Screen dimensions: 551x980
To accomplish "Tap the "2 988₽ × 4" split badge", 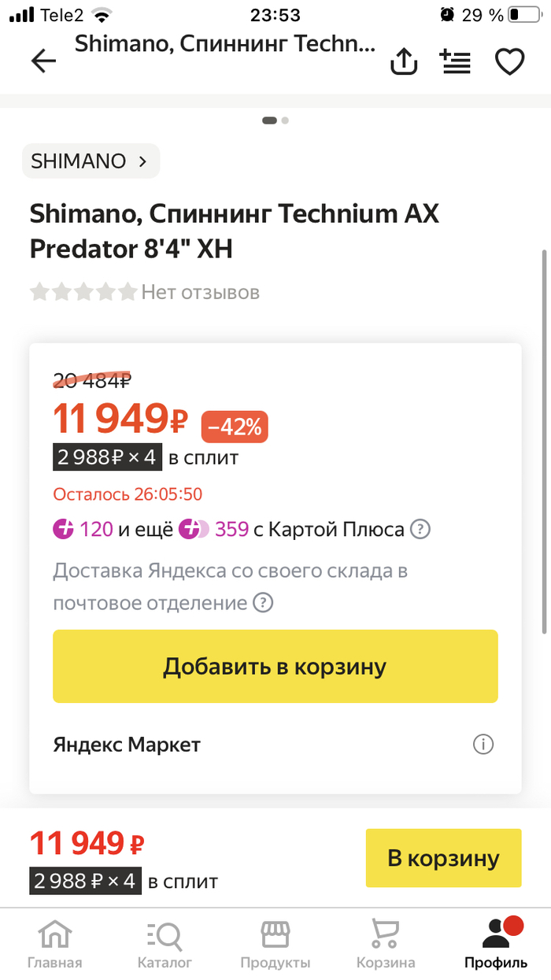I will point(106,457).
